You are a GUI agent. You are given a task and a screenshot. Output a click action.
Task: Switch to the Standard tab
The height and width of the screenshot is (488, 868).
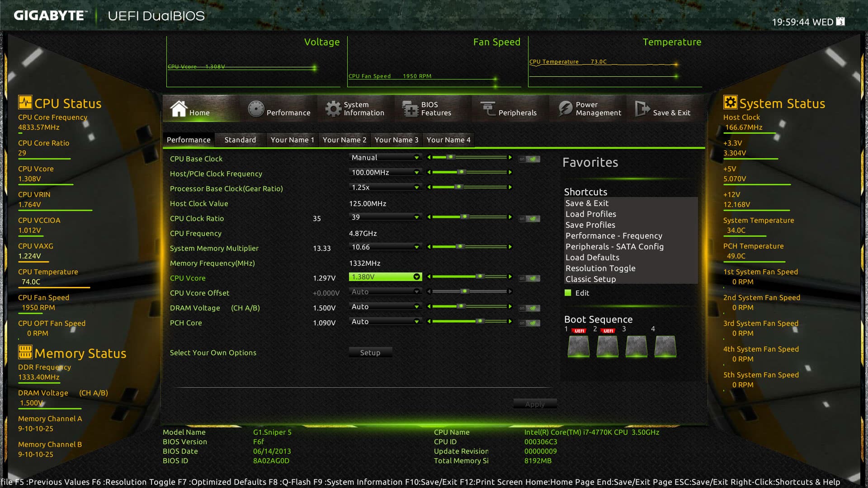point(240,140)
